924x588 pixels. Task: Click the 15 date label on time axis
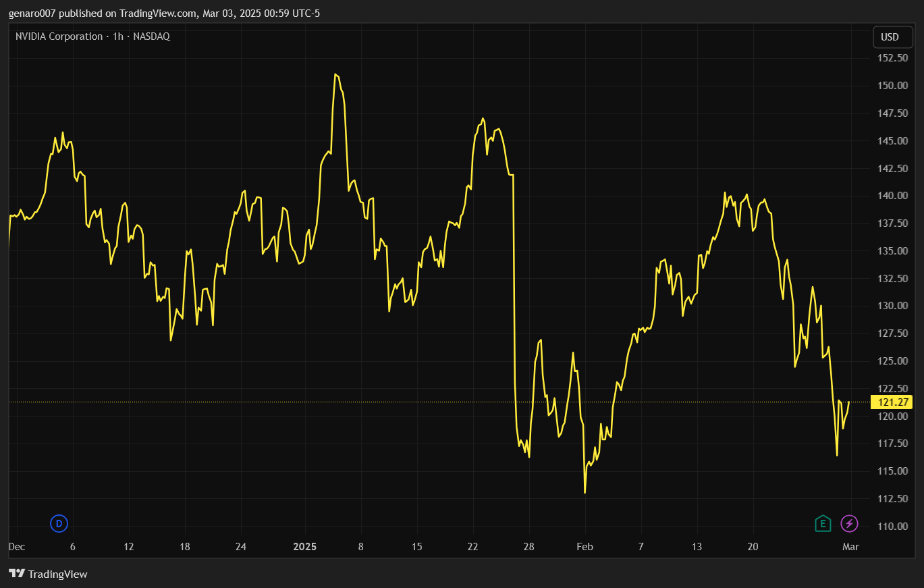pyautogui.click(x=417, y=547)
